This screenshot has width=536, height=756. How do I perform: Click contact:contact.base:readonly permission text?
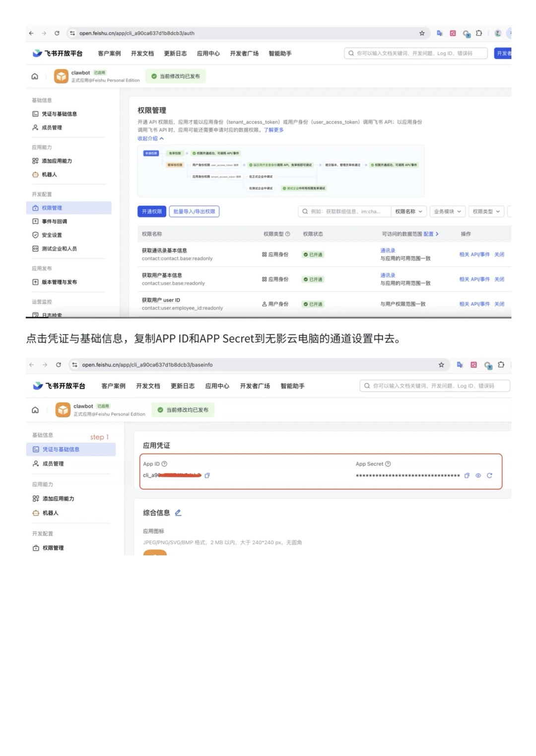pyautogui.click(x=177, y=259)
